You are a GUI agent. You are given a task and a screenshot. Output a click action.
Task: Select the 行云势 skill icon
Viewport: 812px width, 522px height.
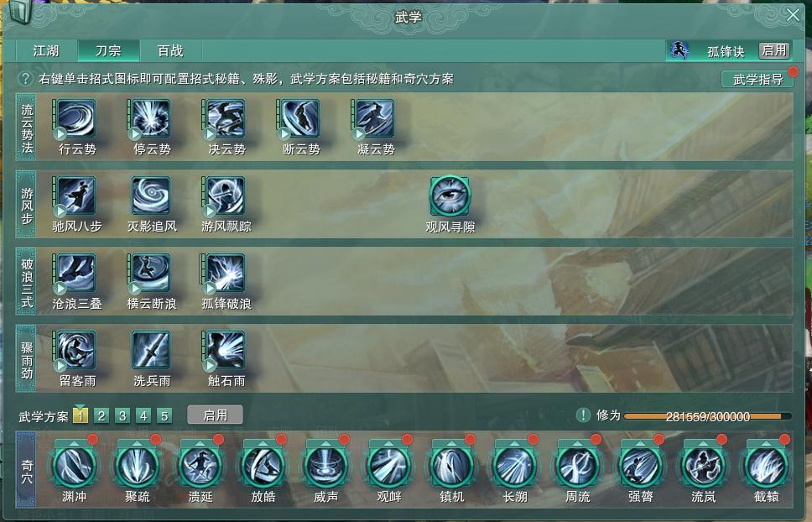(76, 119)
